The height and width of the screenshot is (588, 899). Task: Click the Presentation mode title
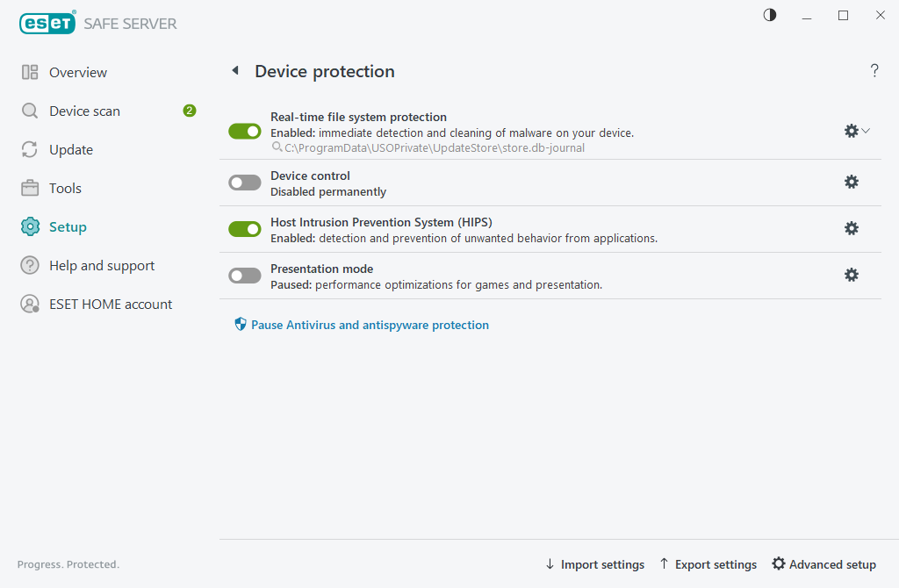[321, 269]
